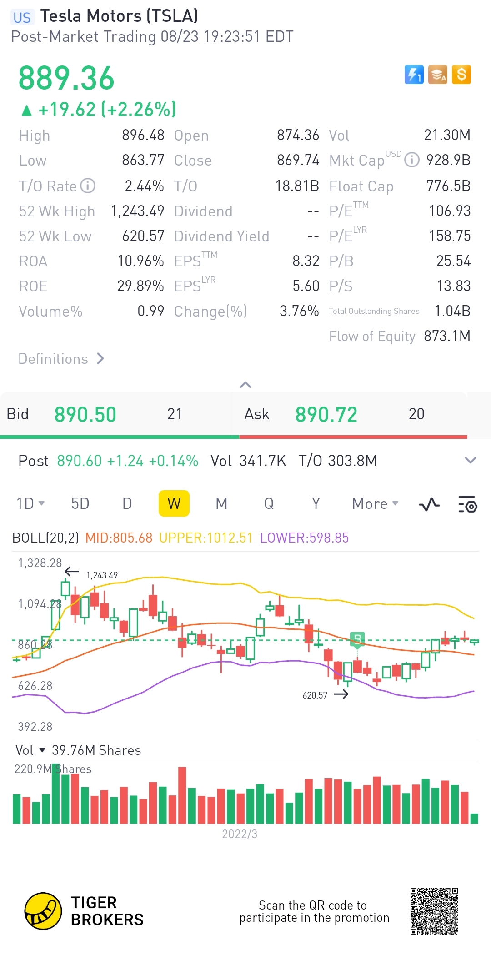This screenshot has width=491, height=980.
Task: Switch chart to M monthly view
Action: click(221, 503)
